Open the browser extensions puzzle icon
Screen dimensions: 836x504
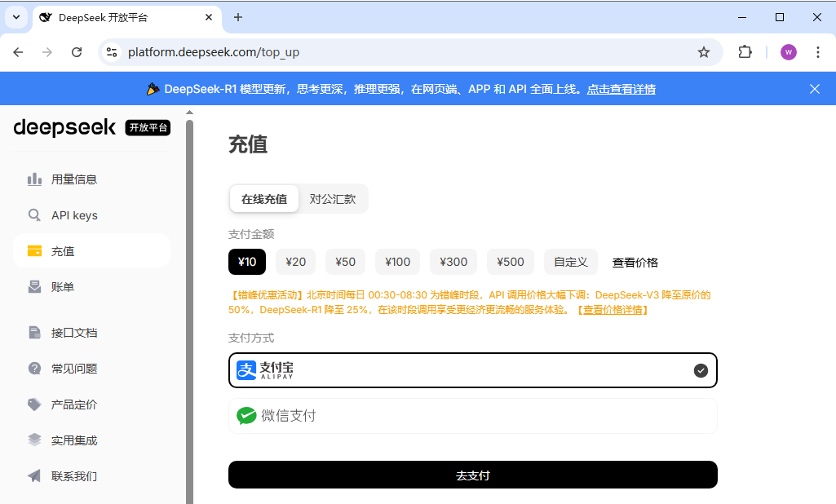(745, 52)
